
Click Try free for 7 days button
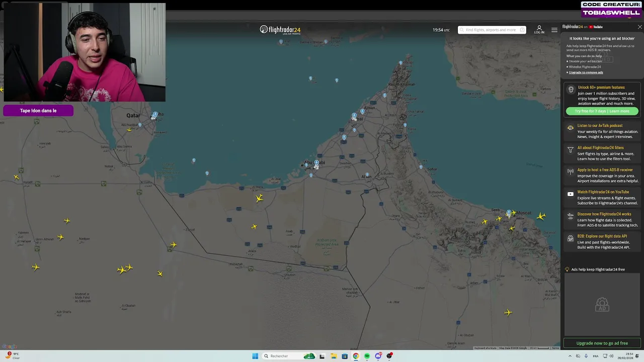602,111
